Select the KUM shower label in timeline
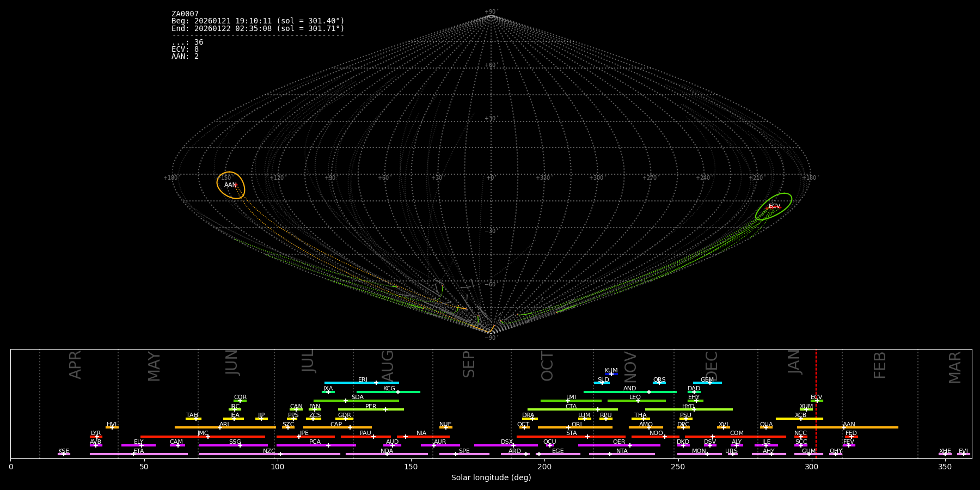This screenshot has width=980, height=490. (611, 371)
